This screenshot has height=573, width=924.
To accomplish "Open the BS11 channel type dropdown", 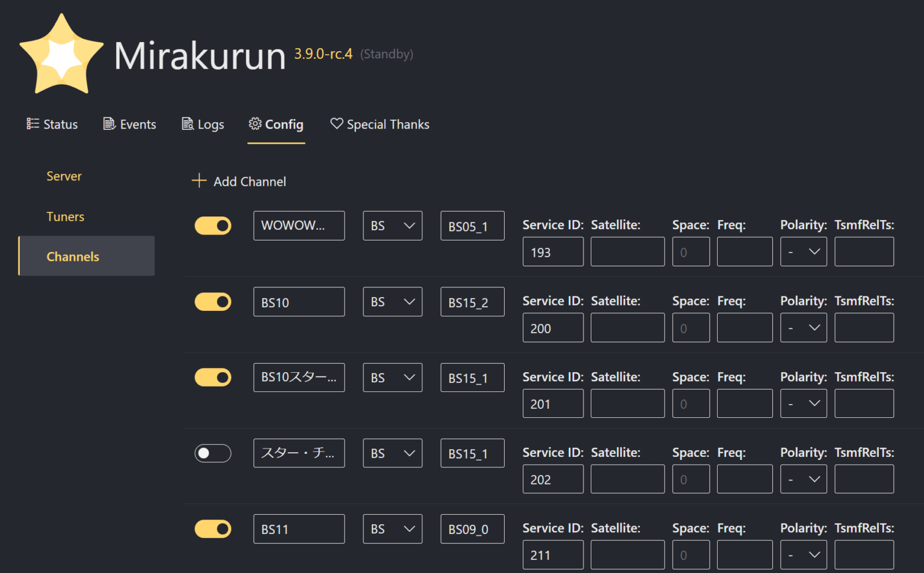I will [392, 529].
